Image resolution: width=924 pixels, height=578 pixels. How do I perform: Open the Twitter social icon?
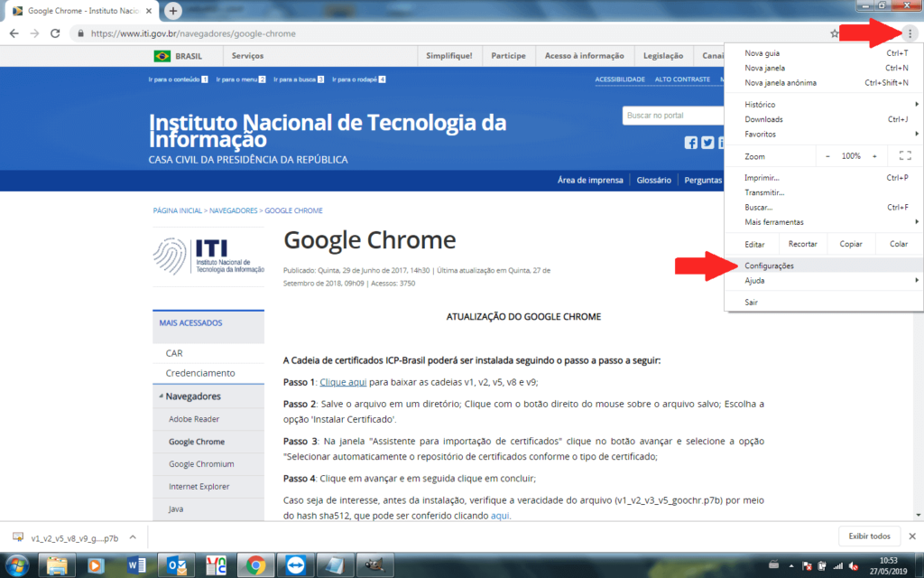coord(707,143)
